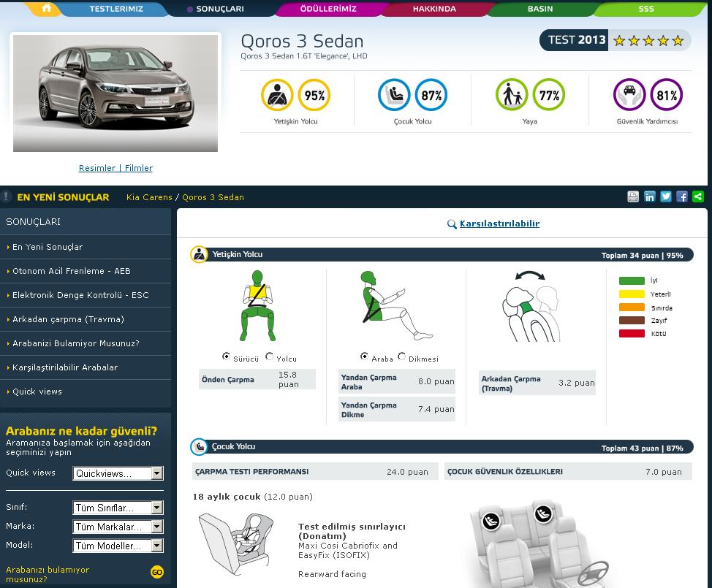Select the Araba radio button

[x=364, y=356]
